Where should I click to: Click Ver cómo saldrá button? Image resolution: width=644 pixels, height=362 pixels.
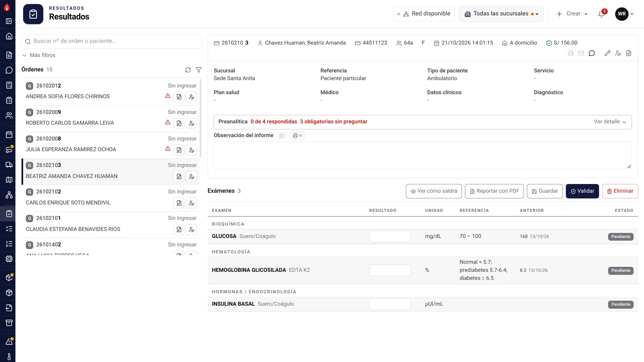pos(434,191)
